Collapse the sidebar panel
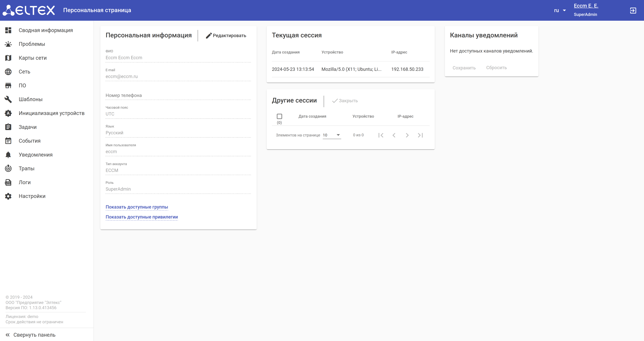The image size is (644, 341). coord(30,335)
